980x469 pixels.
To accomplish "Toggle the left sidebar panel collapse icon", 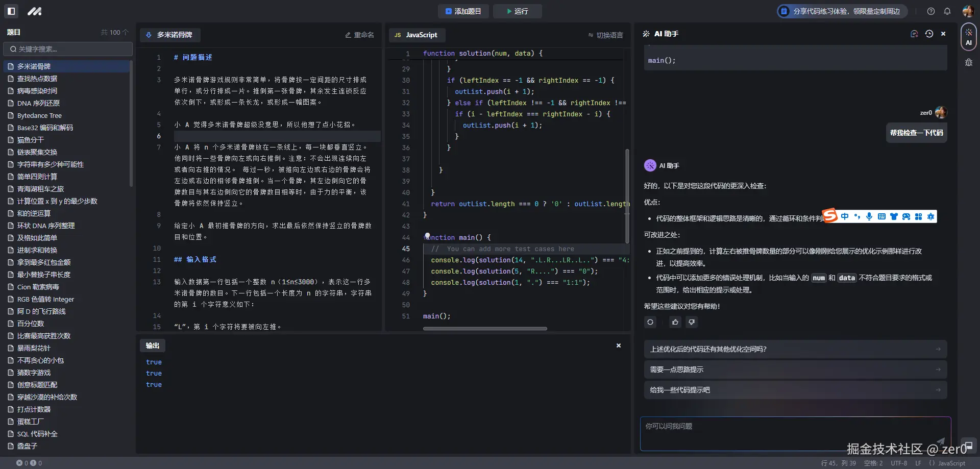I will 11,11.
